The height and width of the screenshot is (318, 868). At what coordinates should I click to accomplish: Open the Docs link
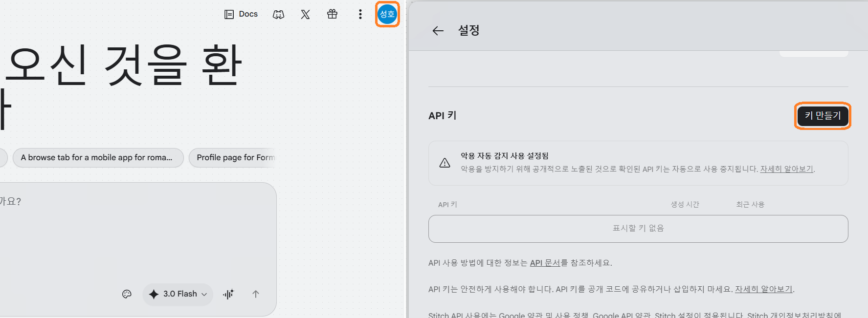pos(241,14)
